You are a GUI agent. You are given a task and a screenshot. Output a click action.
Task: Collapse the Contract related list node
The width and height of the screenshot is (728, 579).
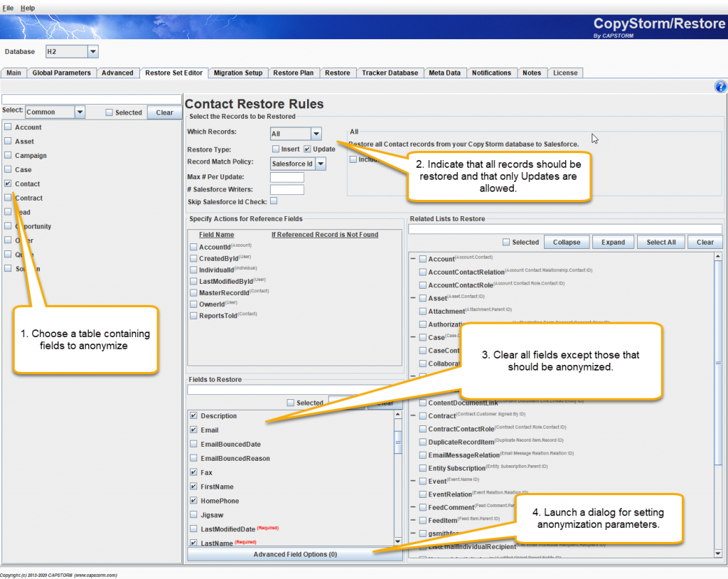(x=413, y=415)
